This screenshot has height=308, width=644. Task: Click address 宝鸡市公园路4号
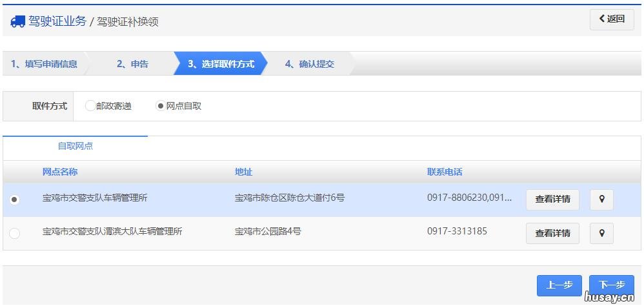pyautogui.click(x=268, y=231)
